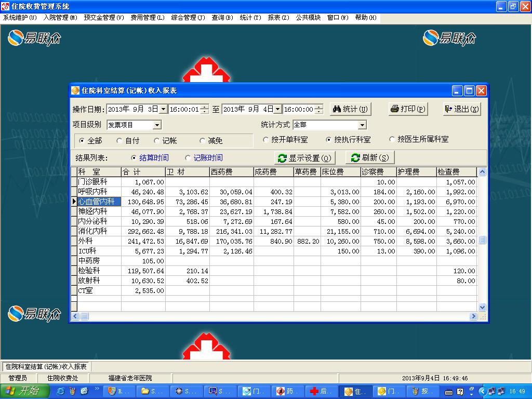Click the 床位费 column header
The width and height of the screenshot is (532, 399).
tap(341, 171)
